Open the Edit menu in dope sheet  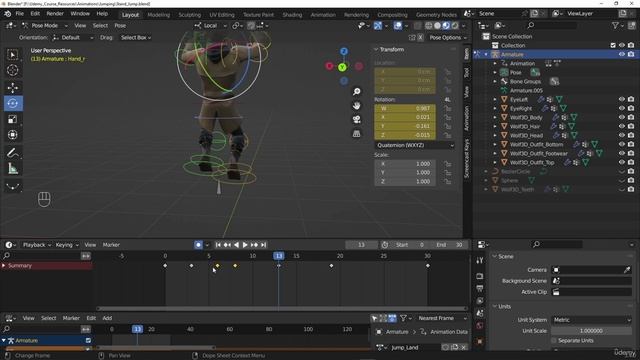[91, 318]
